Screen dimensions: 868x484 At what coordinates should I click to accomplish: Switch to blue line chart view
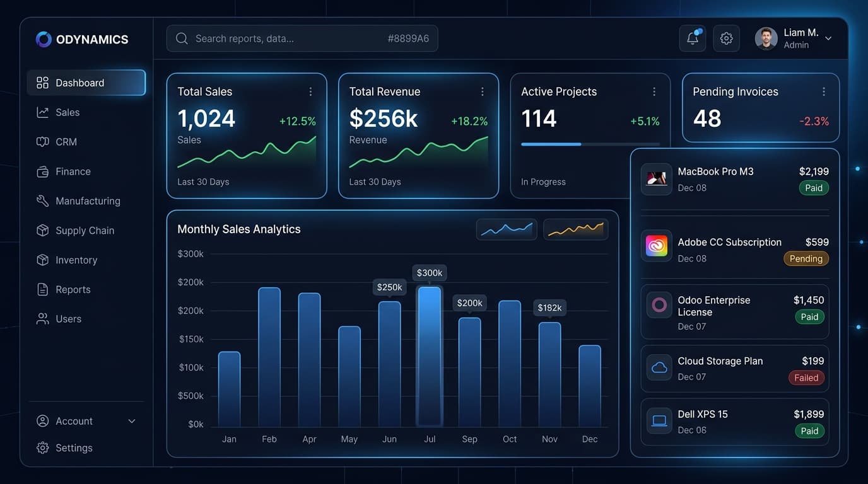(x=507, y=229)
